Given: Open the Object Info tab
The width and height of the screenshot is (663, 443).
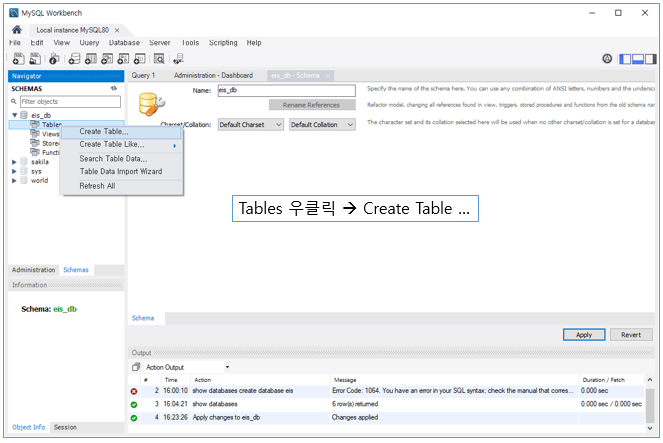Looking at the screenshot, I should pyautogui.click(x=28, y=427).
